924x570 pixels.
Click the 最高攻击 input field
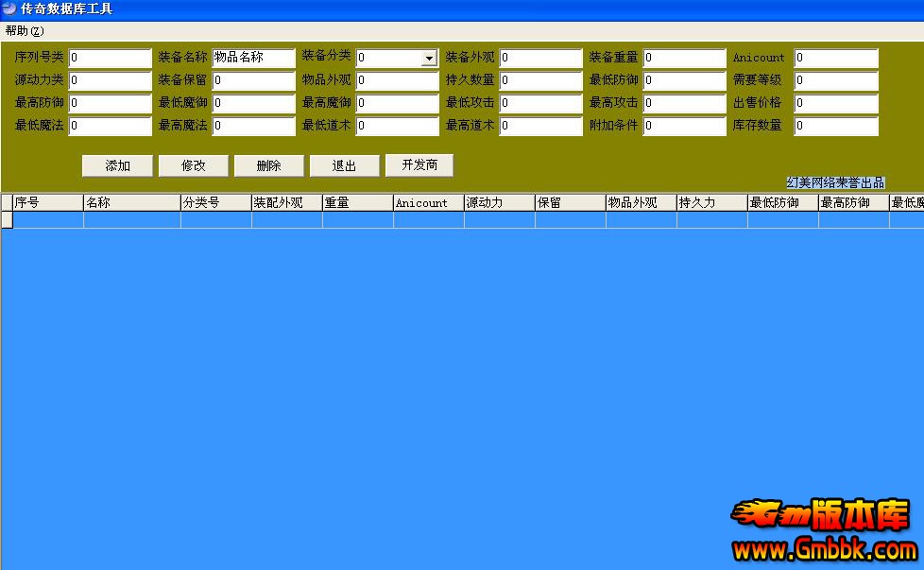[684, 104]
